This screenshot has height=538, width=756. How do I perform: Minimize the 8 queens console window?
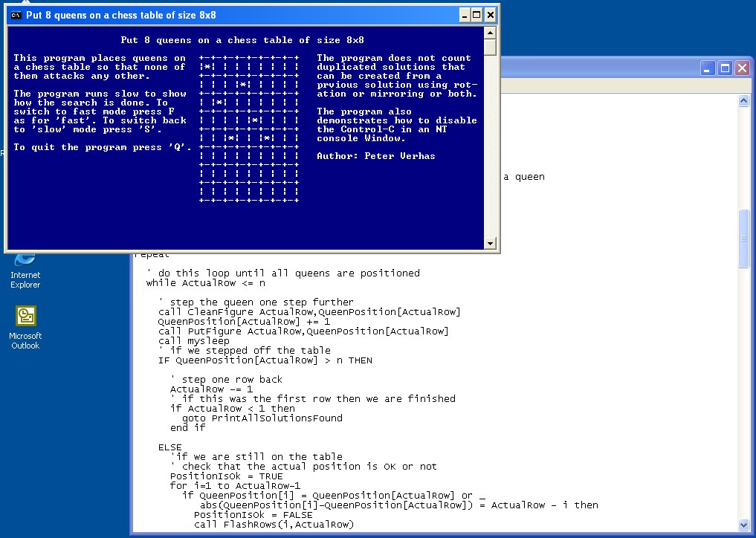point(465,15)
